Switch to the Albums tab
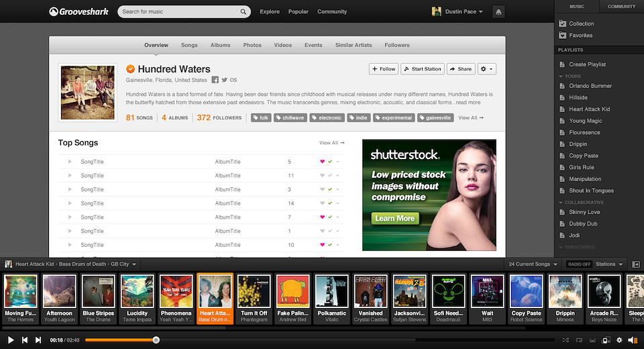The width and height of the screenshot is (644, 349). tap(220, 45)
